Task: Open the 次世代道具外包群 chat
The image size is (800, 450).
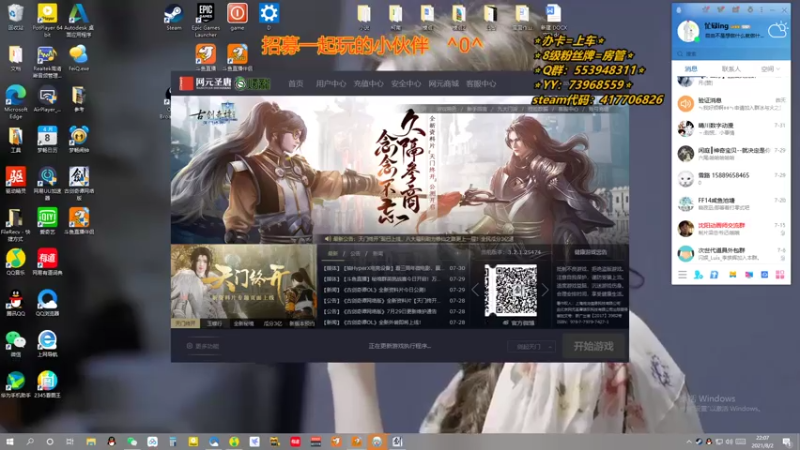Action: click(x=731, y=254)
